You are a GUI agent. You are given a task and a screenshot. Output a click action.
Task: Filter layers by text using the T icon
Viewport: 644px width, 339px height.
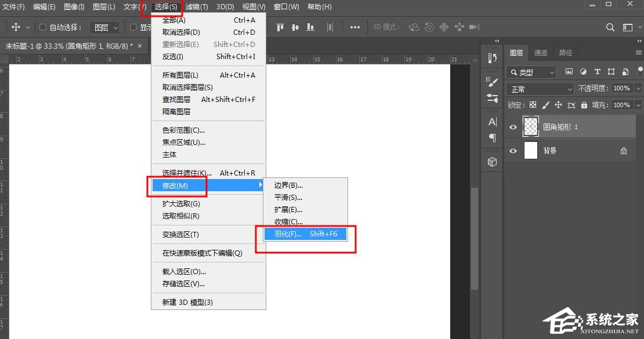[598, 72]
